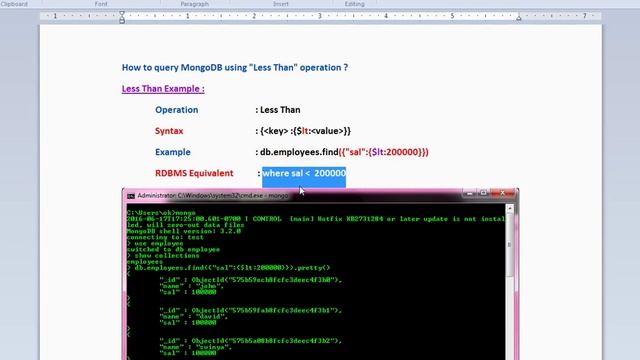The height and width of the screenshot is (360, 640).
Task: Click the '> use employee' command line
Action: point(155,243)
